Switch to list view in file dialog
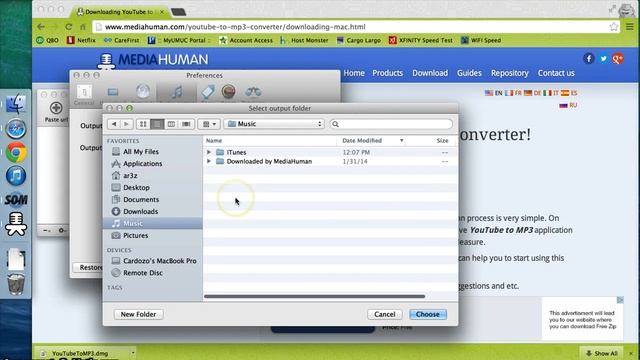This screenshot has height=360, width=640. point(157,124)
